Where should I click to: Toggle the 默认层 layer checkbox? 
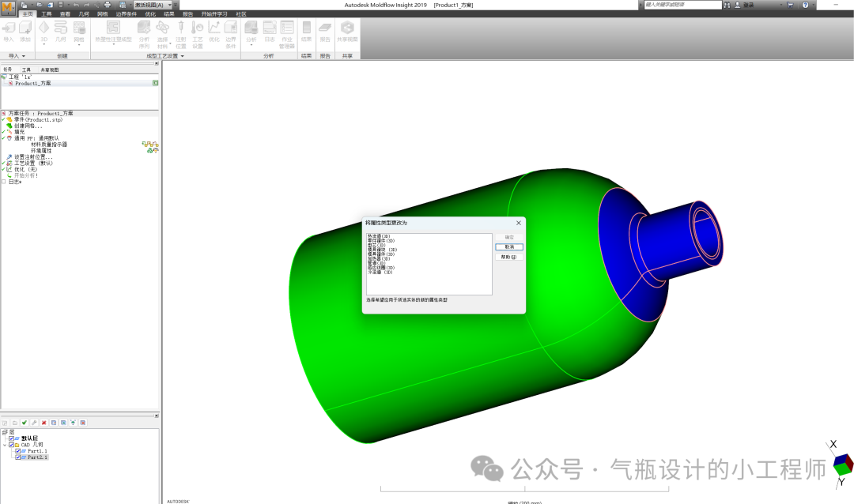tap(11, 438)
